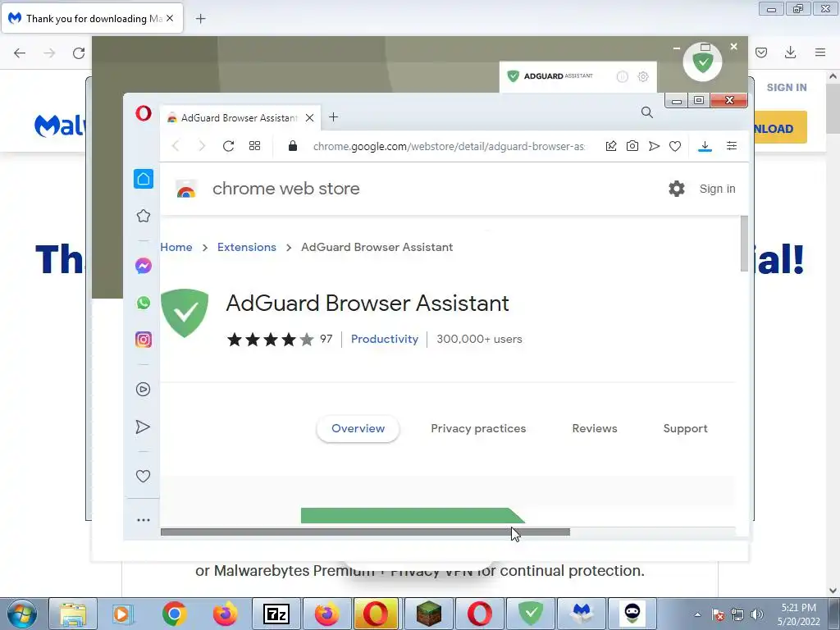Click the Opera logo menu button
Image resolution: width=840 pixels, height=630 pixels.
coord(143,113)
